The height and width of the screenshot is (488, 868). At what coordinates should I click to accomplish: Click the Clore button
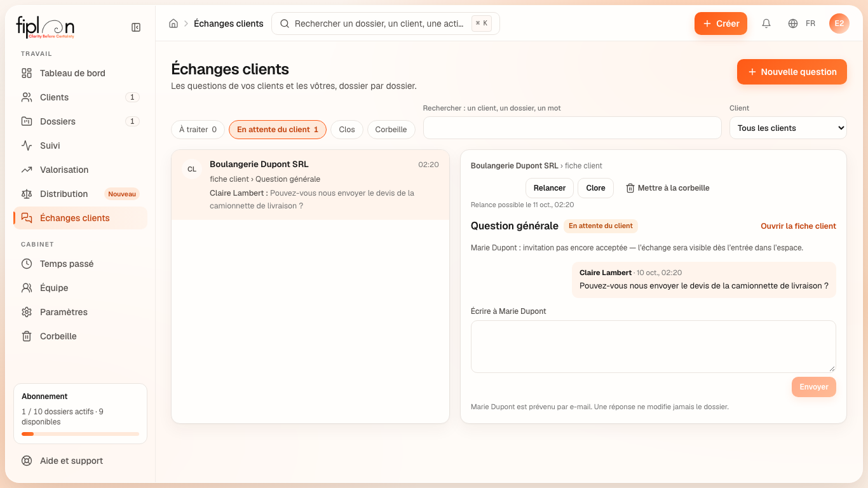(x=595, y=188)
